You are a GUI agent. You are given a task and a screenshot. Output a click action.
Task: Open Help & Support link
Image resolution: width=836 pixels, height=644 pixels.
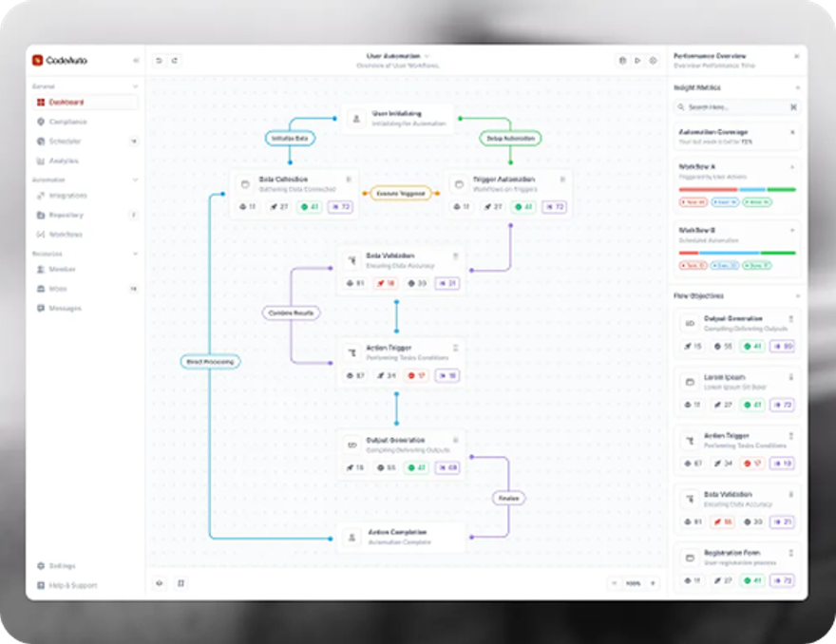[67, 585]
